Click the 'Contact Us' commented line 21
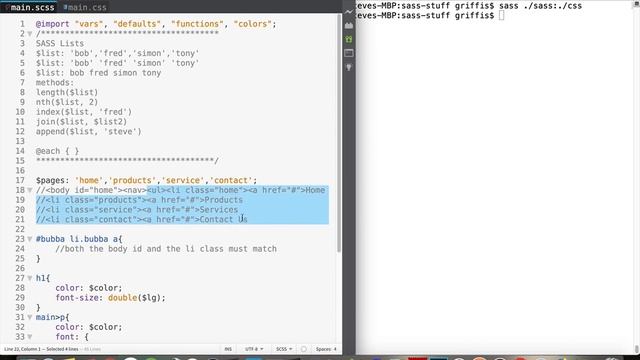This screenshot has height=360, width=640. 142,220
